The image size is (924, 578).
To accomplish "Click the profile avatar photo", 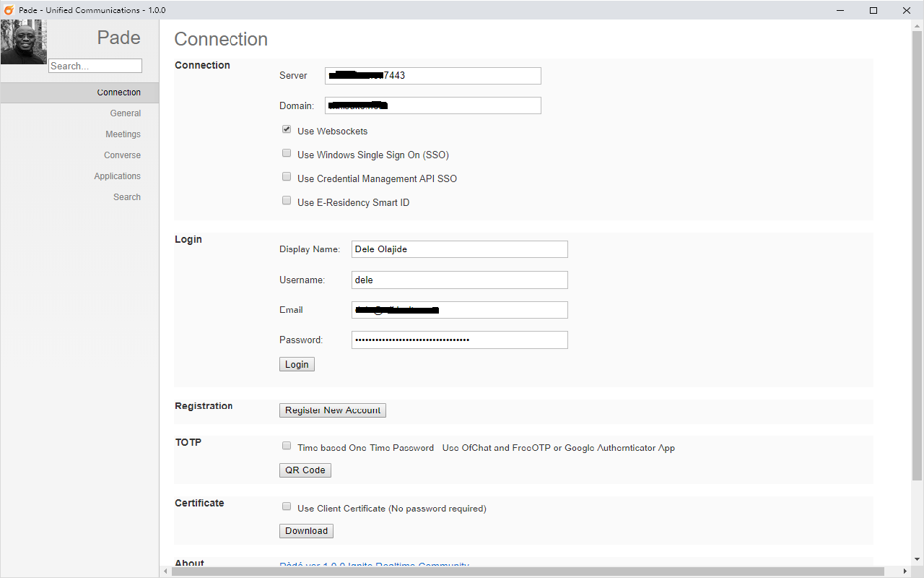I will [x=23, y=41].
